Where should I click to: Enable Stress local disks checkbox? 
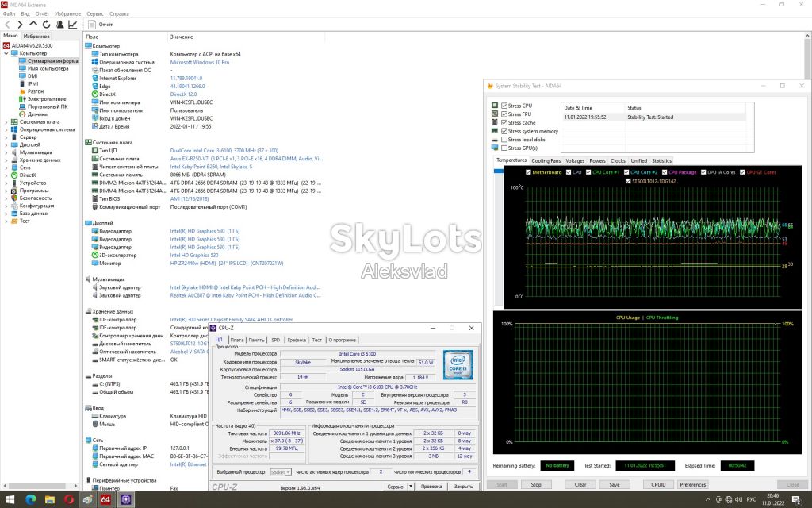pyautogui.click(x=504, y=140)
